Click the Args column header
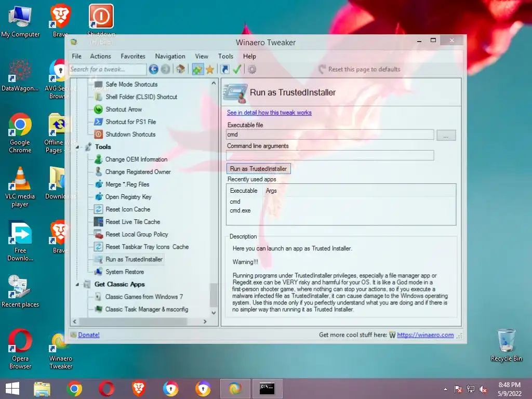 [271, 191]
